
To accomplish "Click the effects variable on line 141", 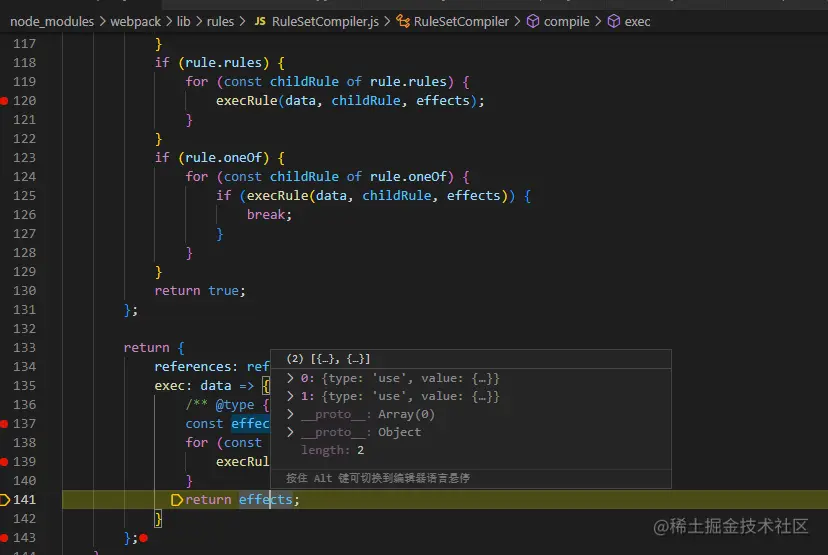I will pos(266,500).
